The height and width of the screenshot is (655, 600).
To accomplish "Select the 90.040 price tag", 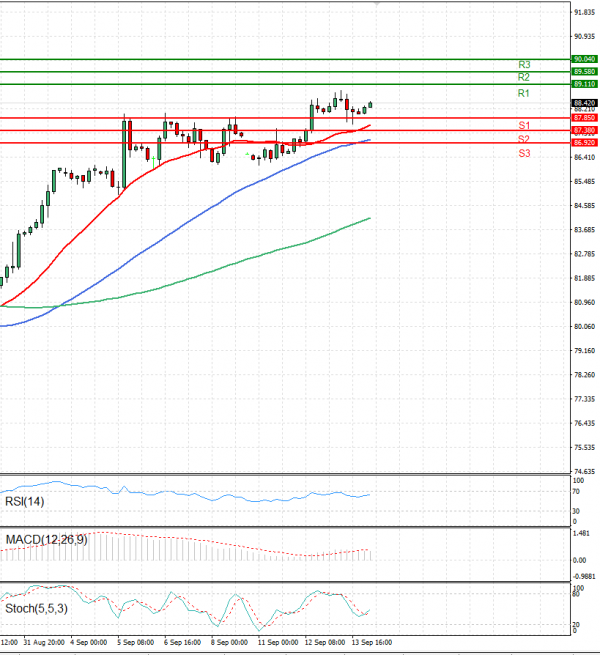I will [585, 59].
